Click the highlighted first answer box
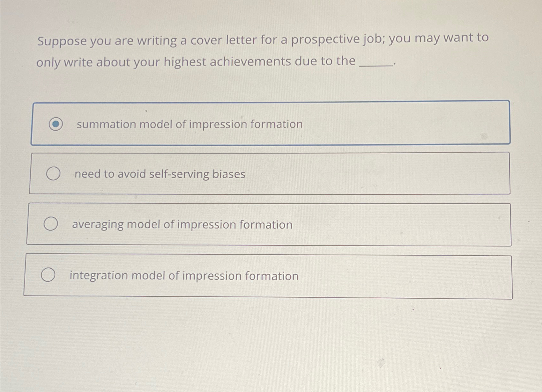 click(x=271, y=123)
